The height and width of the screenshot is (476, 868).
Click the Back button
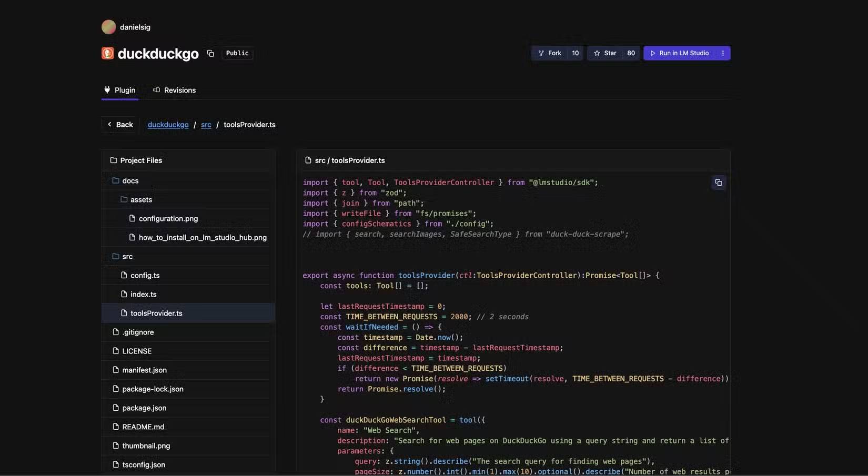[120, 124]
